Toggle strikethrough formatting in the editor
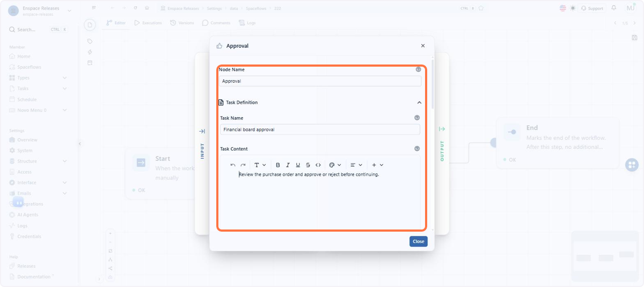The width and height of the screenshot is (644, 287). 308,165
